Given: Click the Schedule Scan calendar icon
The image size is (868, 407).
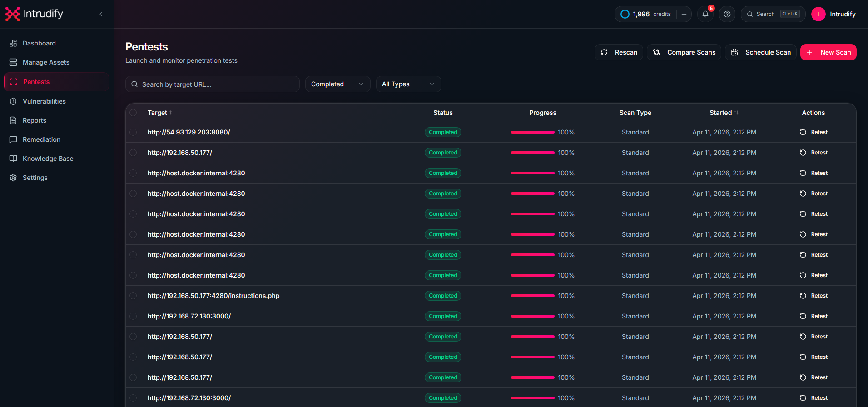Looking at the screenshot, I should click(734, 52).
